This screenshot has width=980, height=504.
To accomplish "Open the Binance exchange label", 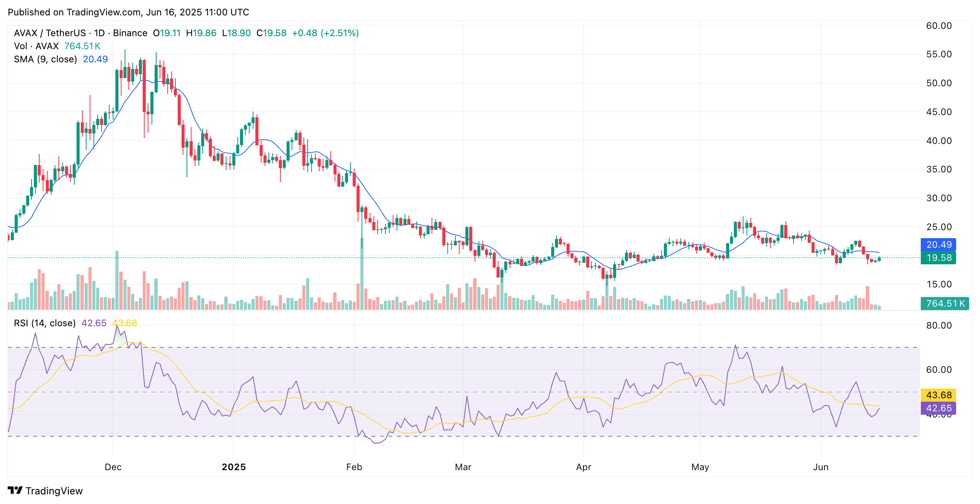I will click(x=131, y=33).
